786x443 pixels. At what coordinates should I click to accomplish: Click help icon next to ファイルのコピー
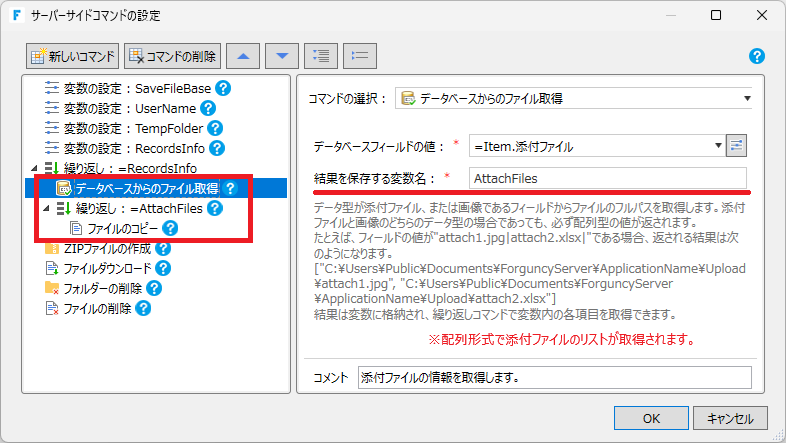[171, 228]
